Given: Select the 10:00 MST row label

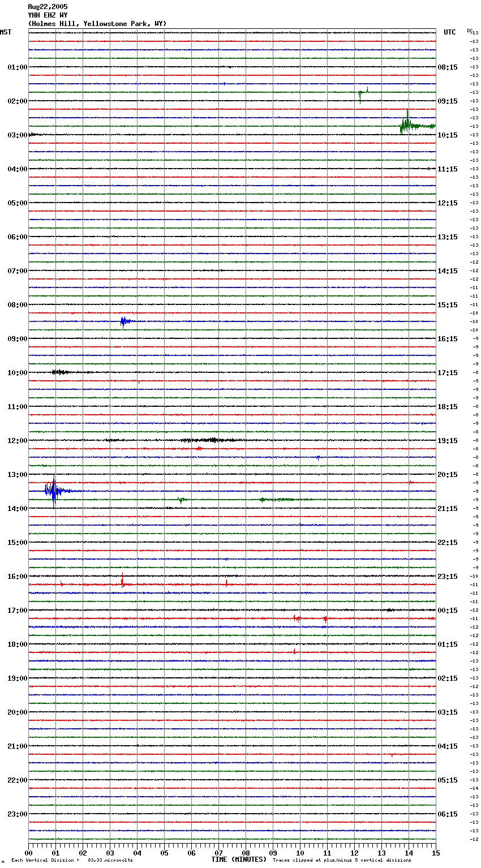Looking at the screenshot, I should tap(18, 373).
